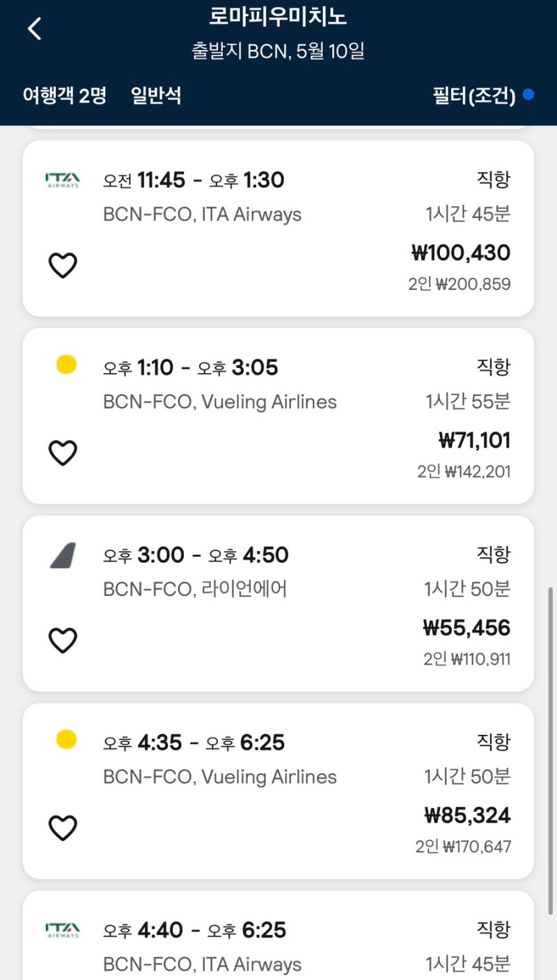Change 일반석 cabin class
557x980 pixels.
tap(156, 95)
